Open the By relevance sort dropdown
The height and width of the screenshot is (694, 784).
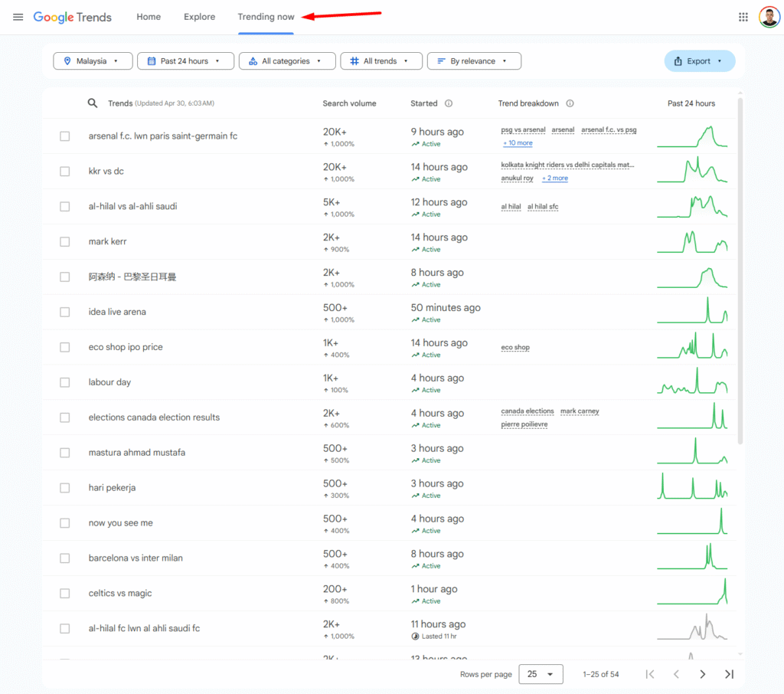coord(474,61)
